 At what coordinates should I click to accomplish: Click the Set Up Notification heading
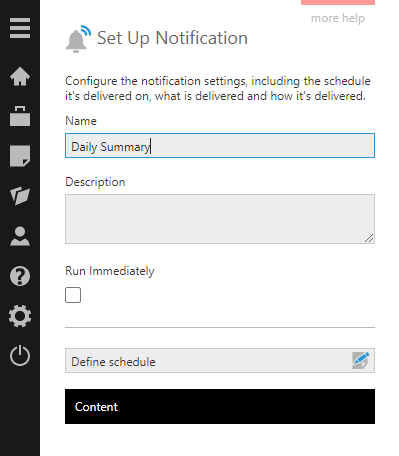172,38
